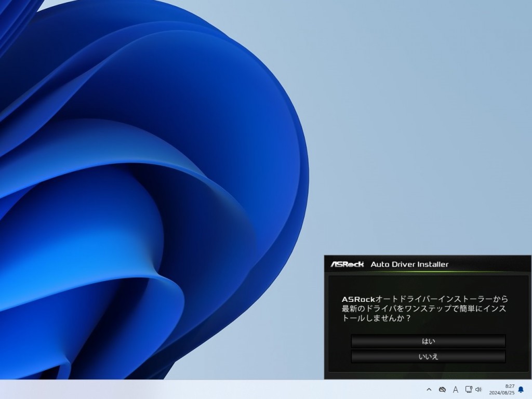This screenshot has width=532, height=399.
Task: Click the speaker volume tray icon
Action: (x=478, y=389)
